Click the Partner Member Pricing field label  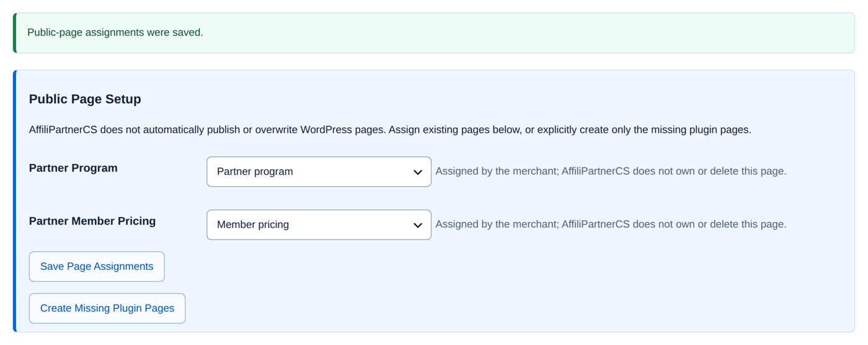click(x=92, y=221)
